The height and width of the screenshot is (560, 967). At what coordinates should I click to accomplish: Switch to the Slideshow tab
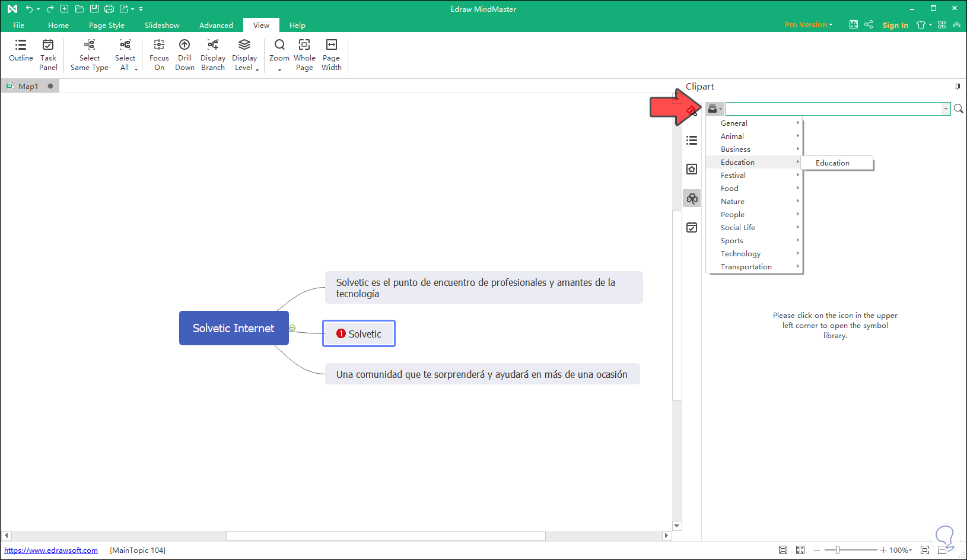click(x=162, y=25)
